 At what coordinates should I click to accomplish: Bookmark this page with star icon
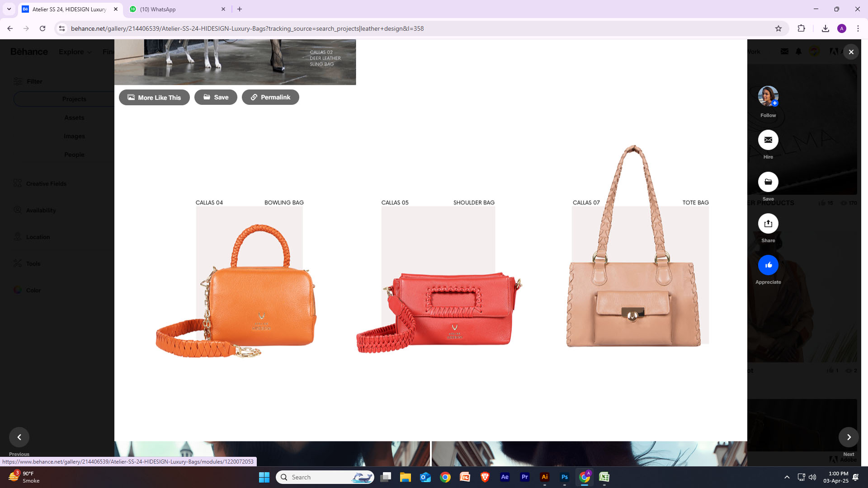coord(778,28)
